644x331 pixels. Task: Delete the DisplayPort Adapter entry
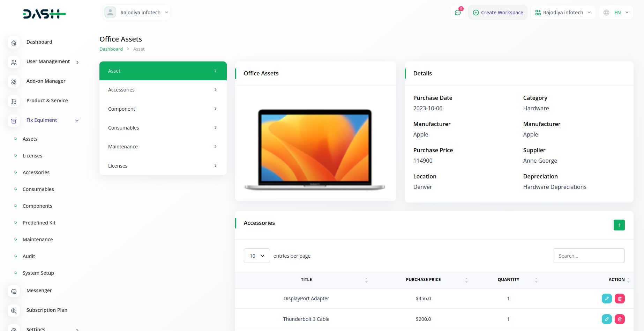click(x=620, y=299)
